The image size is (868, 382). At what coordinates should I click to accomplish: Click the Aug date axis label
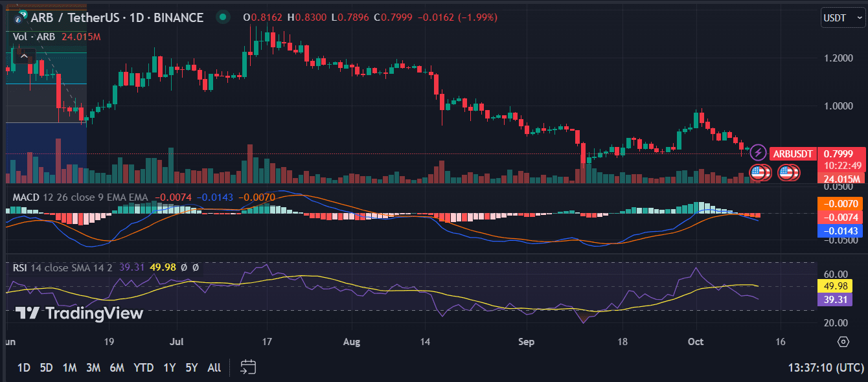(x=352, y=341)
